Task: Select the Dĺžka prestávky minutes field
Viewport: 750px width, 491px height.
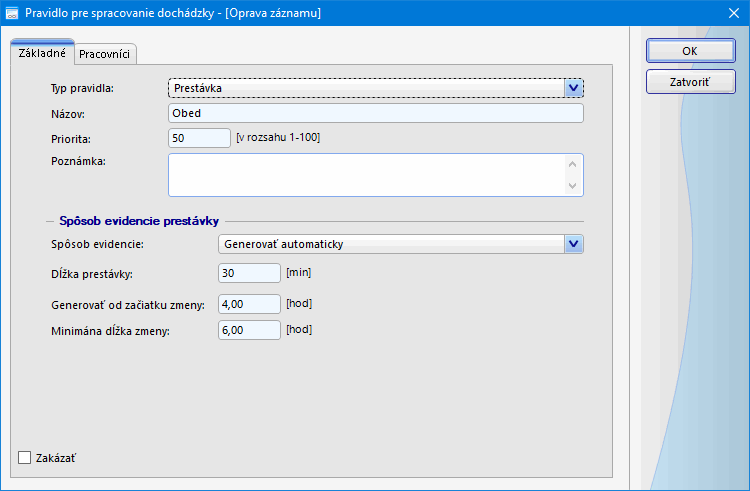Action: tap(249, 273)
